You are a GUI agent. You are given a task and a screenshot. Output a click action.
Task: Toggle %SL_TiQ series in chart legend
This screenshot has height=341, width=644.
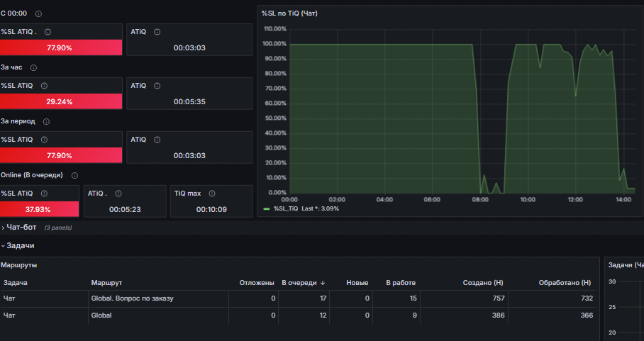point(286,208)
